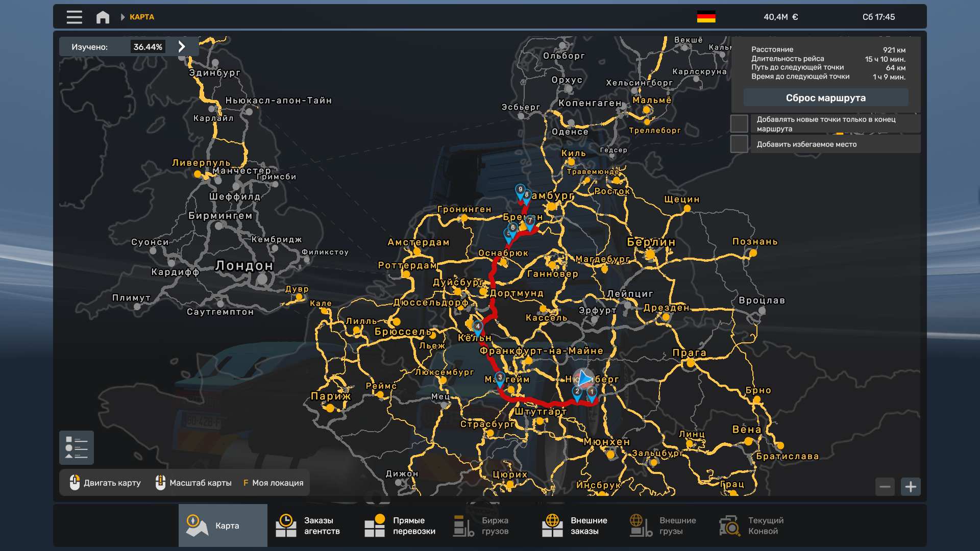Open the Внешние заказы tab
The height and width of the screenshot is (551, 980).
point(578,525)
